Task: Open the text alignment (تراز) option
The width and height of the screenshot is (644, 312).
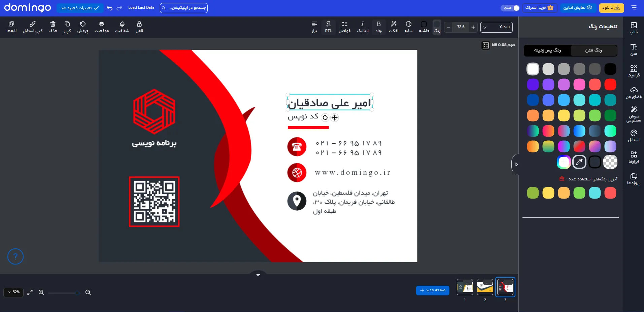Action: [314, 27]
